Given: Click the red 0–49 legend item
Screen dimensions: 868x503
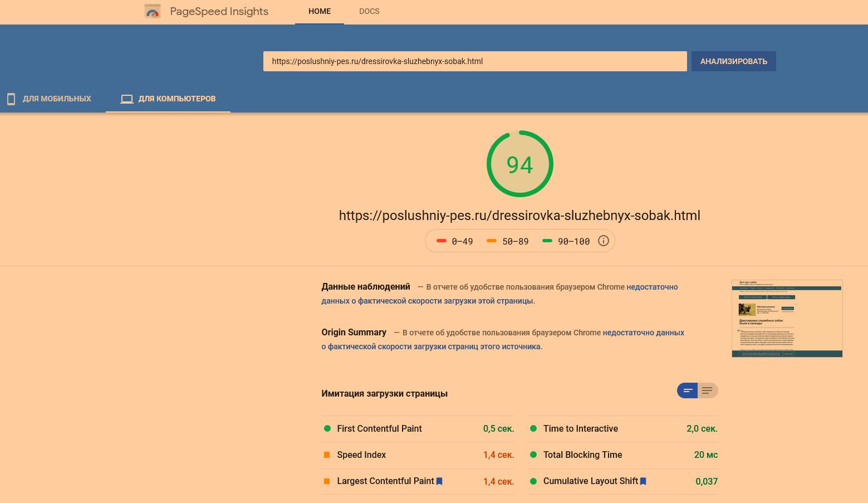Looking at the screenshot, I should [455, 241].
